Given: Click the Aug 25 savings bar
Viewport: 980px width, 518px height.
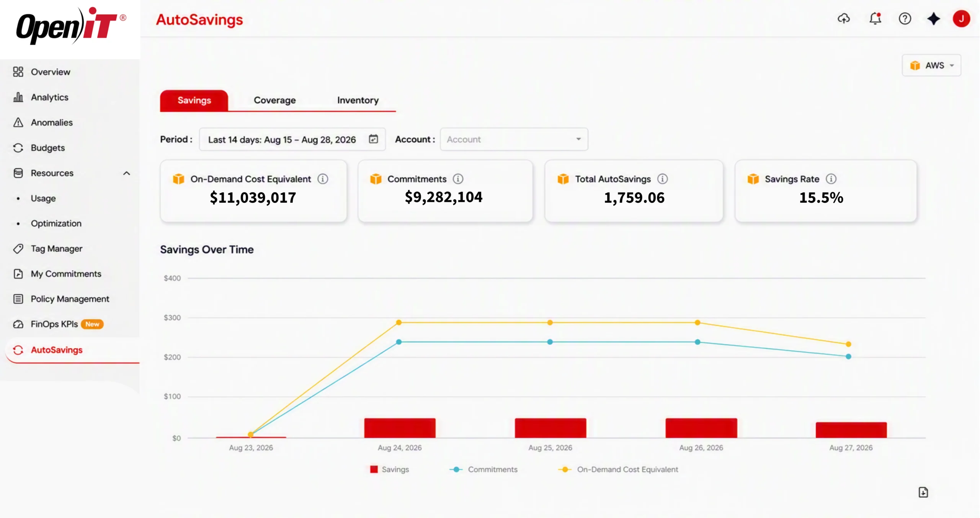Looking at the screenshot, I should pyautogui.click(x=550, y=428).
